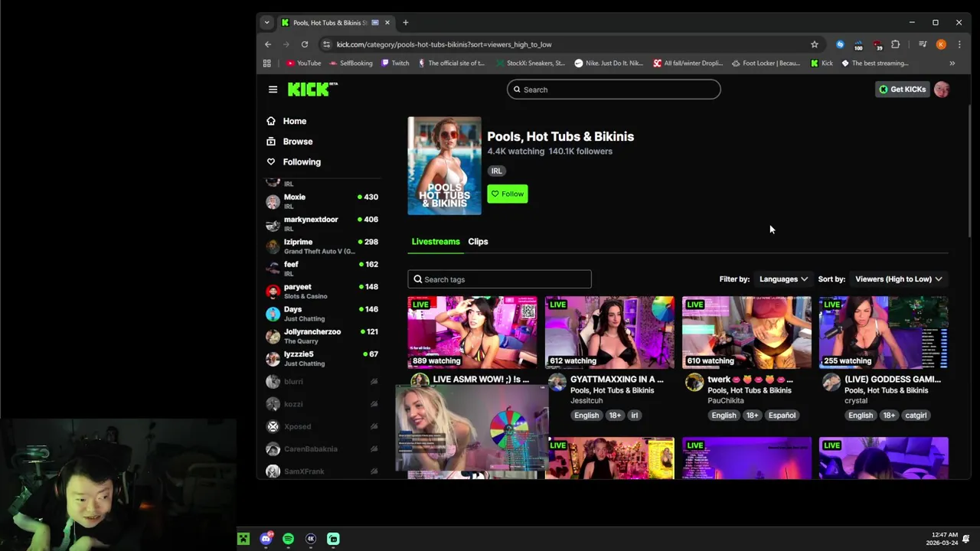
Task: Click the IRL category tag
Action: tap(497, 171)
